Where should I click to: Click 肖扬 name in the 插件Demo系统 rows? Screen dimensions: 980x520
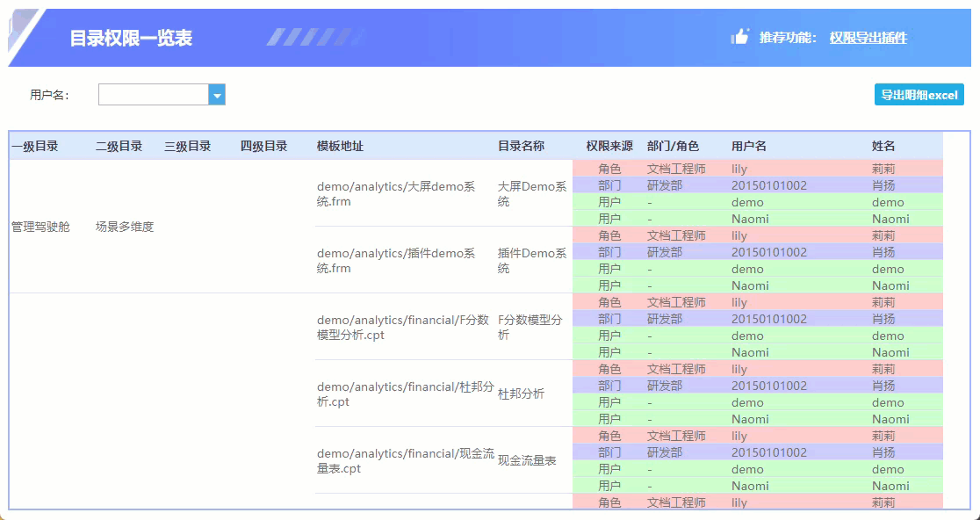pyautogui.click(x=883, y=252)
